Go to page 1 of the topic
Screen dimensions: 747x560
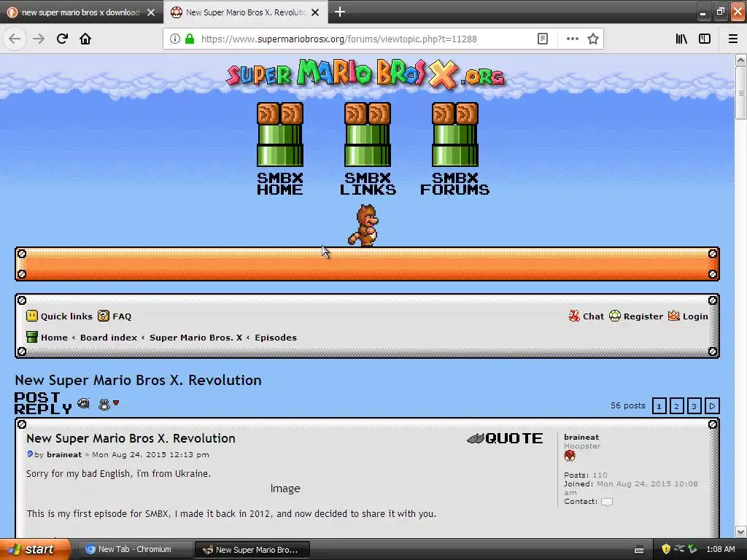coord(659,405)
